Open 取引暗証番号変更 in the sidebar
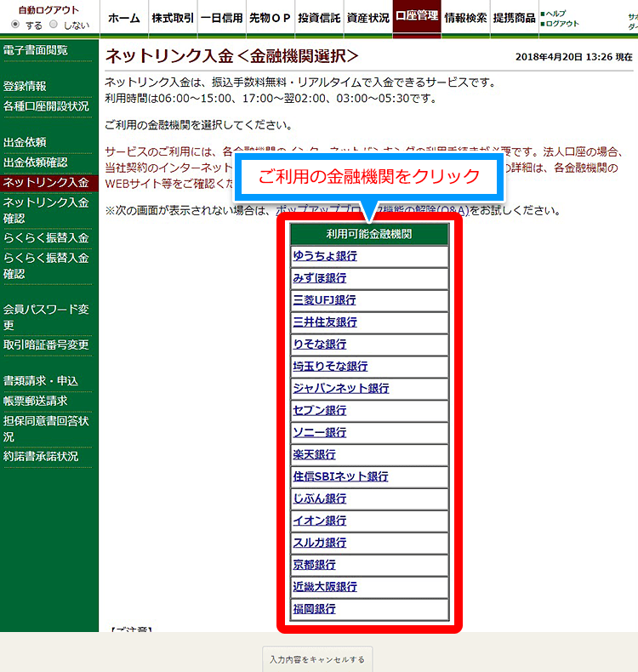638x672 pixels. coord(46,345)
